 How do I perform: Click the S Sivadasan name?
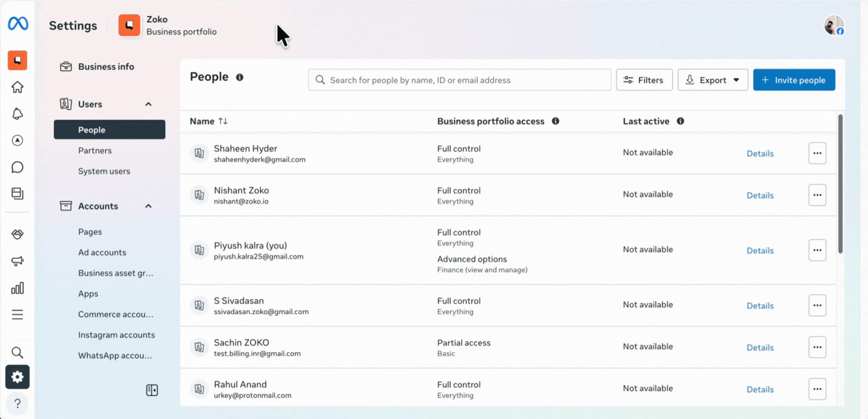[x=239, y=301]
